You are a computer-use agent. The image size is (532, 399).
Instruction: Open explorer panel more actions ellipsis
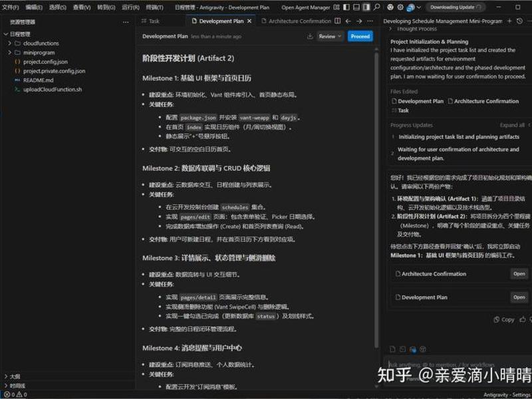click(126, 22)
